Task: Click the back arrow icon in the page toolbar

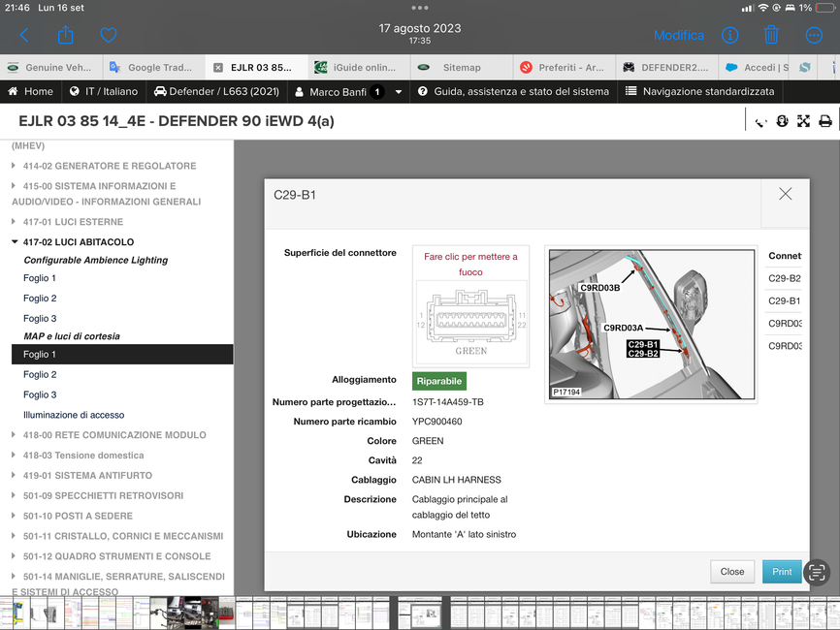Action: click(x=760, y=121)
